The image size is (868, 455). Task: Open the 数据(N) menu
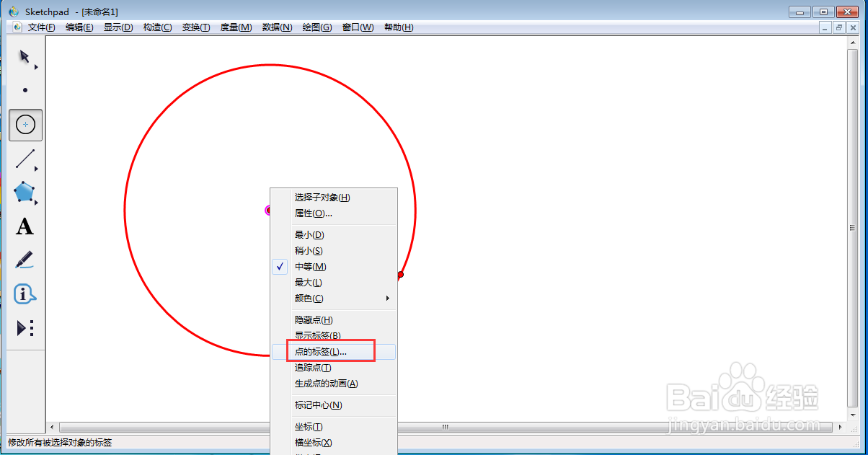coord(277,27)
